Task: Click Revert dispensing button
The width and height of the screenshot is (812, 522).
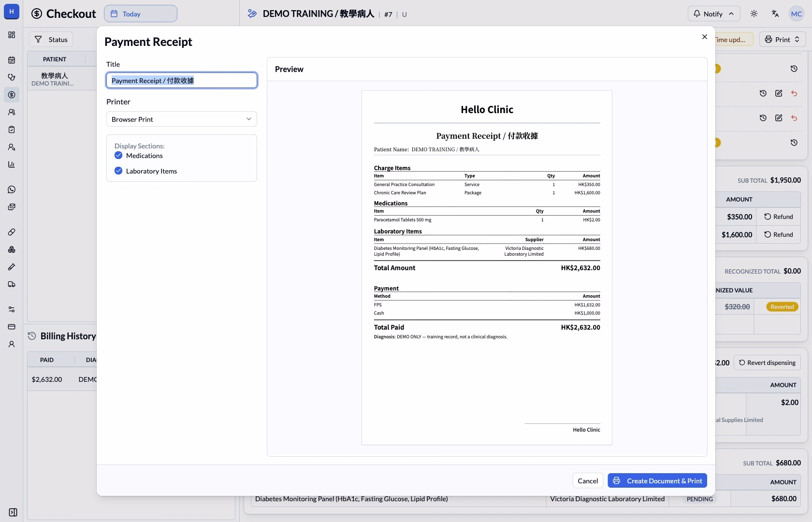Action: pos(767,362)
